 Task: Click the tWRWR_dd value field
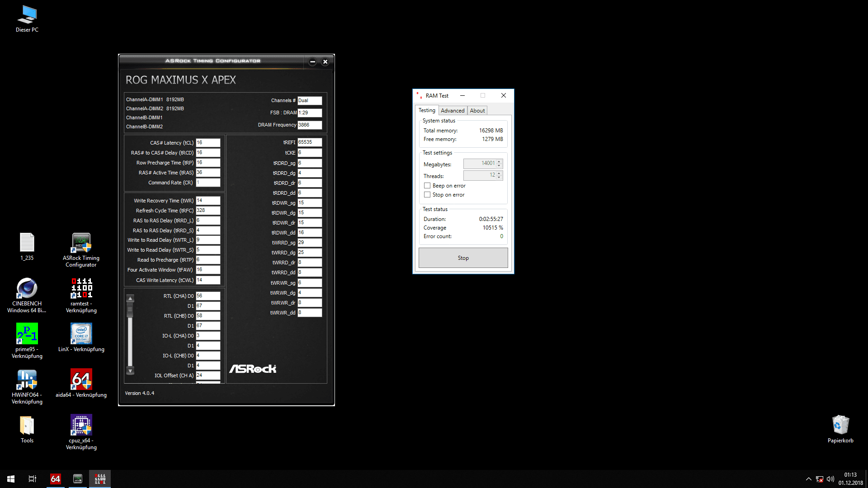click(310, 313)
